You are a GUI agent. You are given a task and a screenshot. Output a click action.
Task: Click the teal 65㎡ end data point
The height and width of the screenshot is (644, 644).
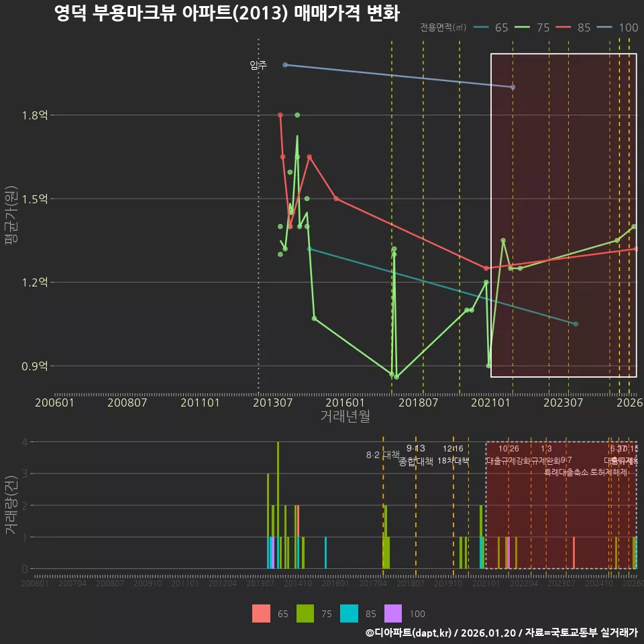pos(576,324)
